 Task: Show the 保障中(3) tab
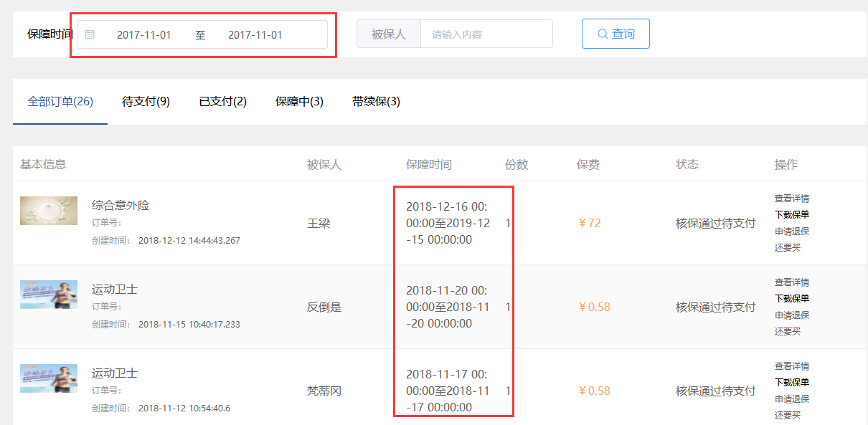coord(299,102)
